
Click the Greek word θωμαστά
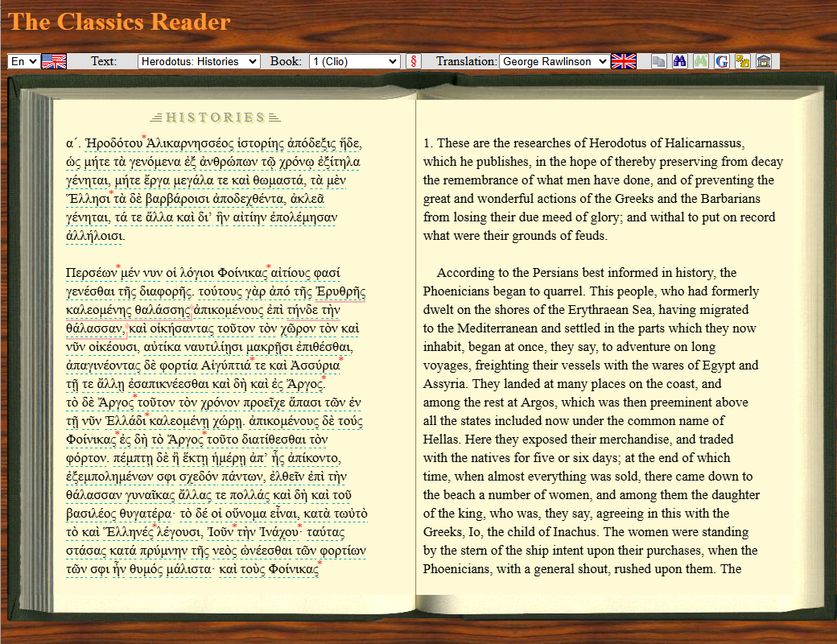coord(278,180)
